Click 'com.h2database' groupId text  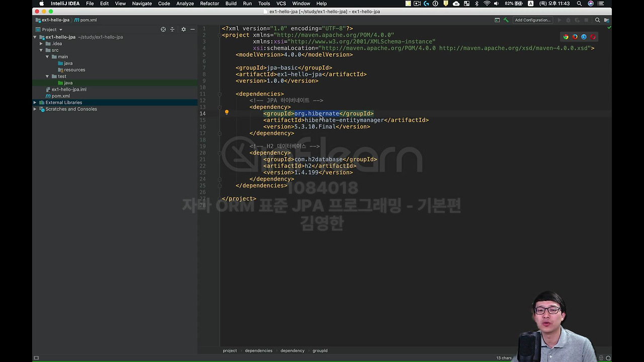click(x=318, y=159)
